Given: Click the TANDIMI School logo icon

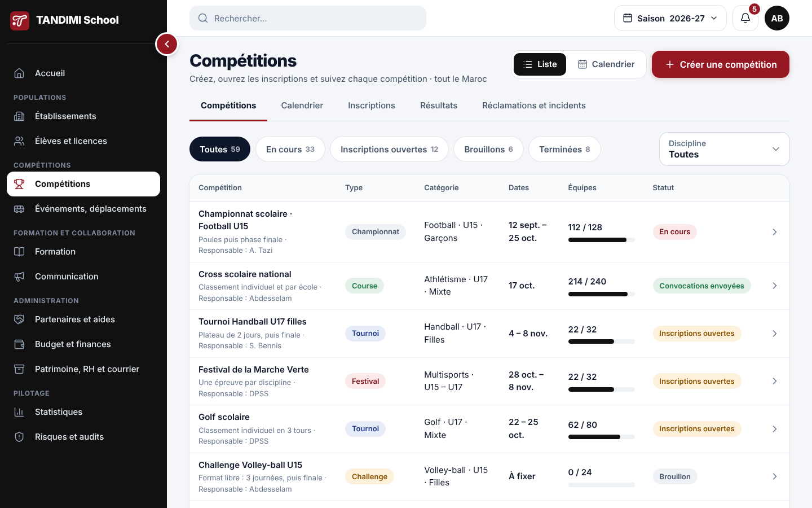Looking at the screenshot, I should 20,20.
